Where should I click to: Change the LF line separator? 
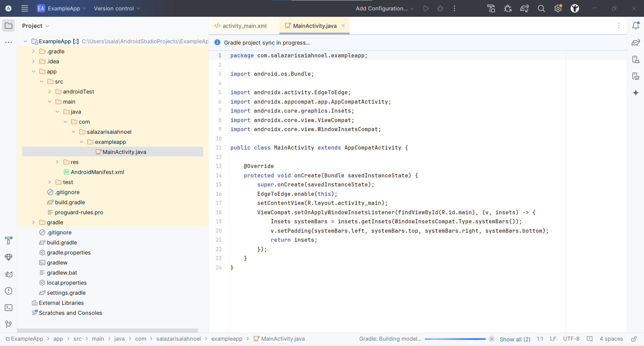553,339
